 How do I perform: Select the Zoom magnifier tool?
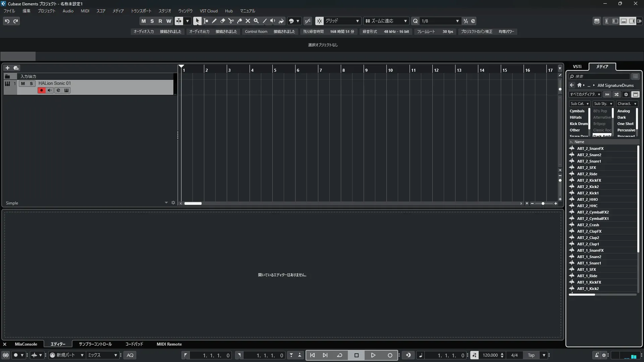(256, 21)
